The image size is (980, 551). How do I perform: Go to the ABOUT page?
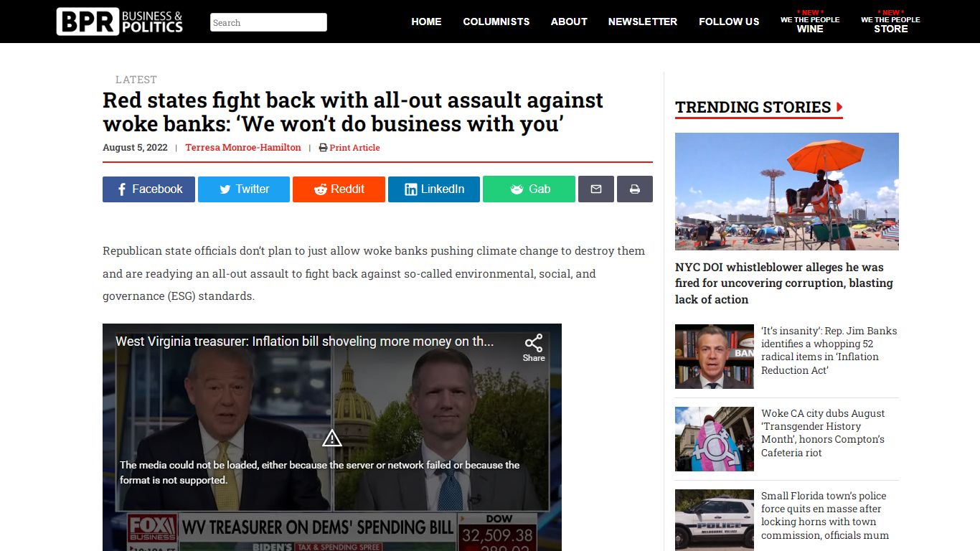pyautogui.click(x=569, y=22)
